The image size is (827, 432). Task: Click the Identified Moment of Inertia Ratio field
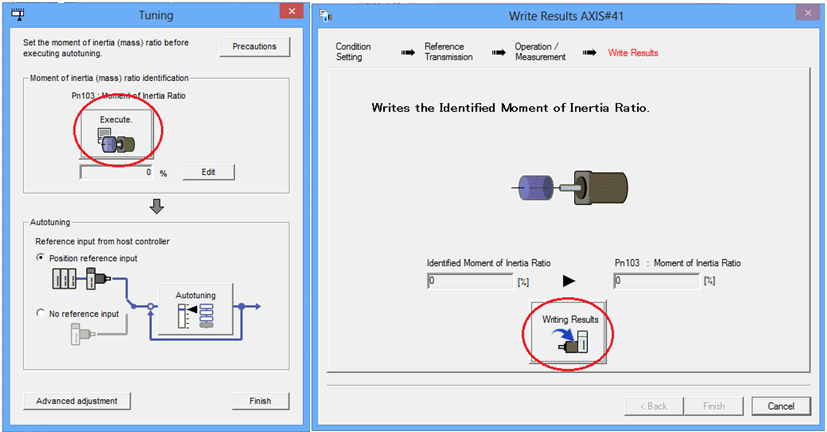point(469,281)
